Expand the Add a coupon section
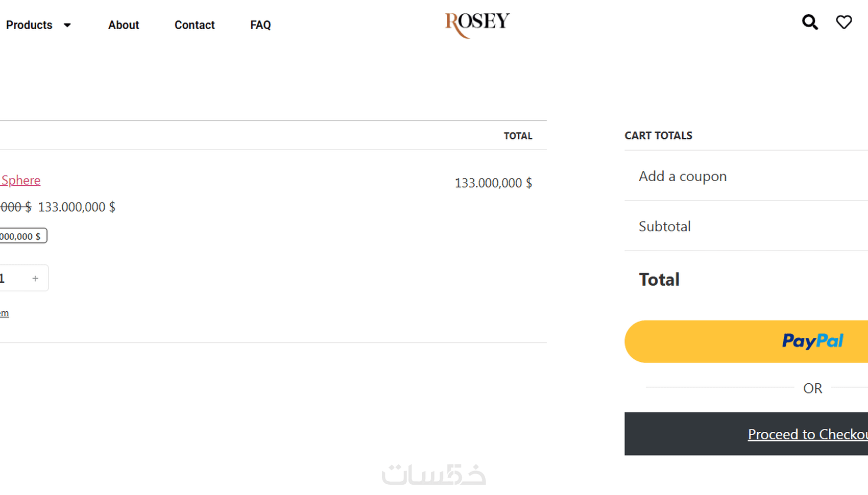Screen dimensions: 868x495 click(683, 176)
